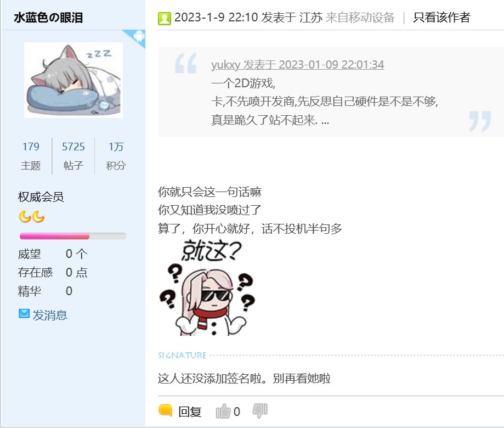Click the blue envelope message icon

[x=24, y=313]
